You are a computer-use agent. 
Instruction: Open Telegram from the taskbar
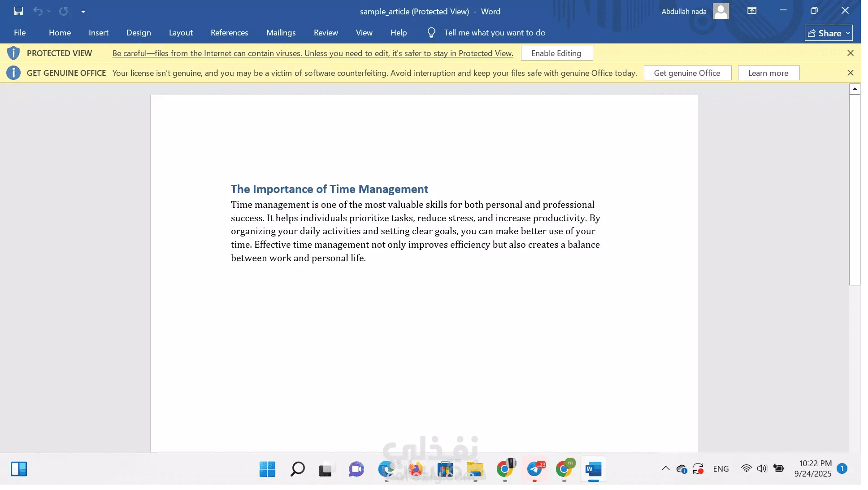point(534,469)
